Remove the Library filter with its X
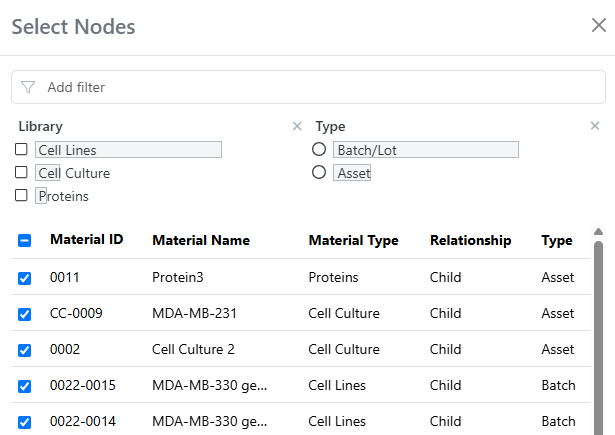This screenshot has width=615, height=435. [x=297, y=126]
